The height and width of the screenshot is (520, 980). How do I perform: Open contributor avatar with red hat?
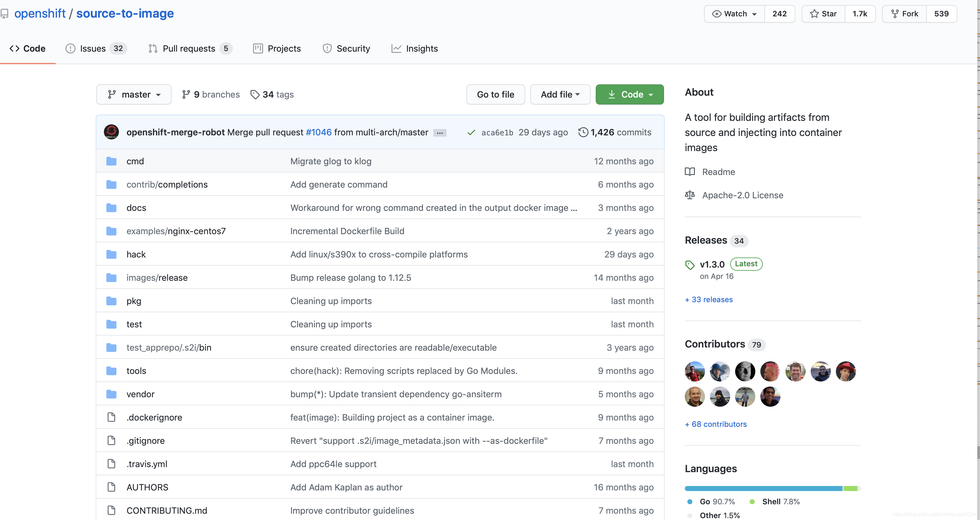(846, 371)
